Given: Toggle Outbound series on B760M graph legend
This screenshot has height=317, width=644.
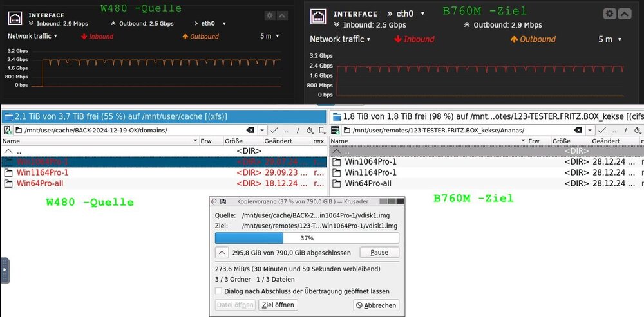Looking at the screenshot, I should [x=533, y=39].
